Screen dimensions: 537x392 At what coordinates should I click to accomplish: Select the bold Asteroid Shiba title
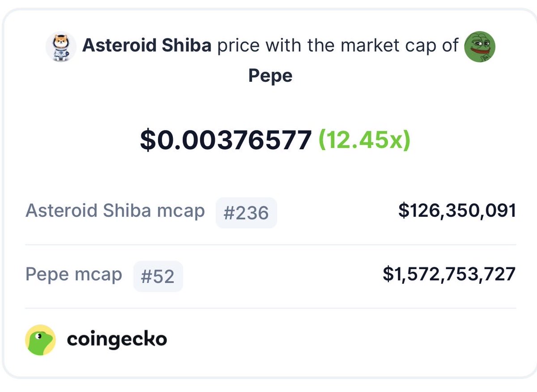(147, 46)
